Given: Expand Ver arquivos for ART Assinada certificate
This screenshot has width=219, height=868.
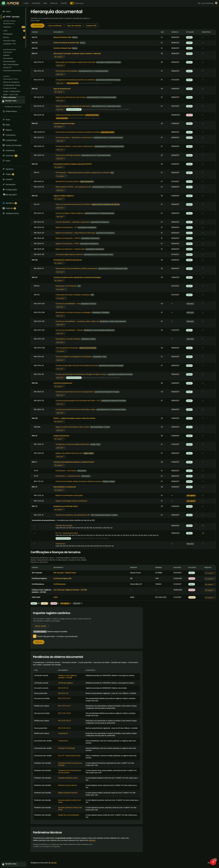Looking at the screenshot, I should click(210, 573).
